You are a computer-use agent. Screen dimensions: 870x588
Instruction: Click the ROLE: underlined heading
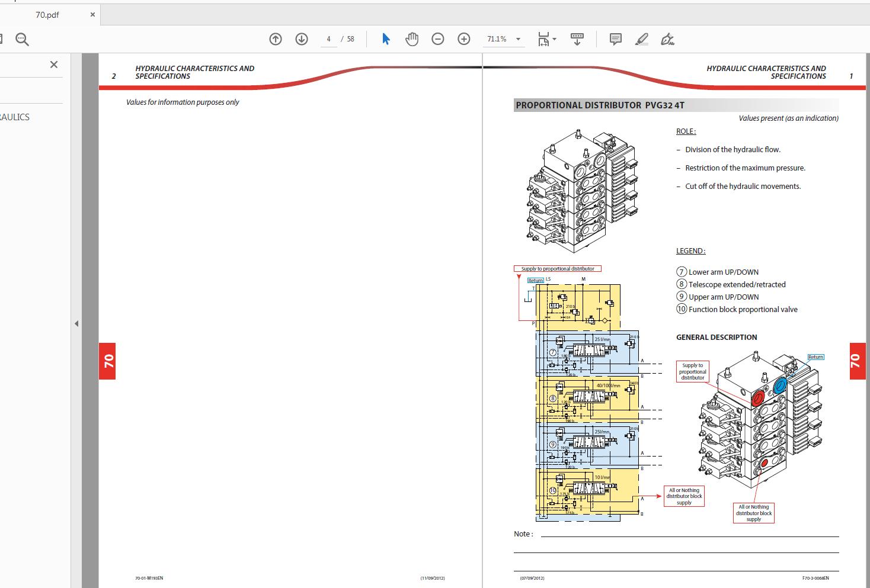[686, 131]
